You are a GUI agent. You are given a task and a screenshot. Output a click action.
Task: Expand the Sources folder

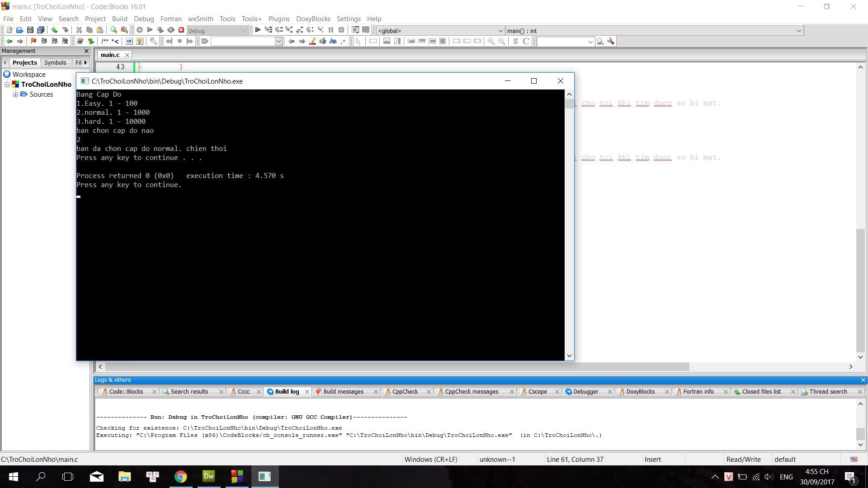pyautogui.click(x=15, y=94)
